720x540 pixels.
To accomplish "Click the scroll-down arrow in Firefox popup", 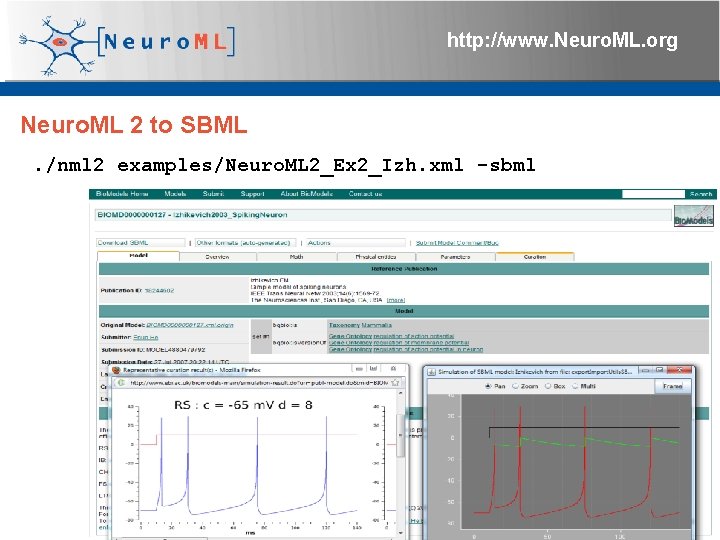I will 400,532.
